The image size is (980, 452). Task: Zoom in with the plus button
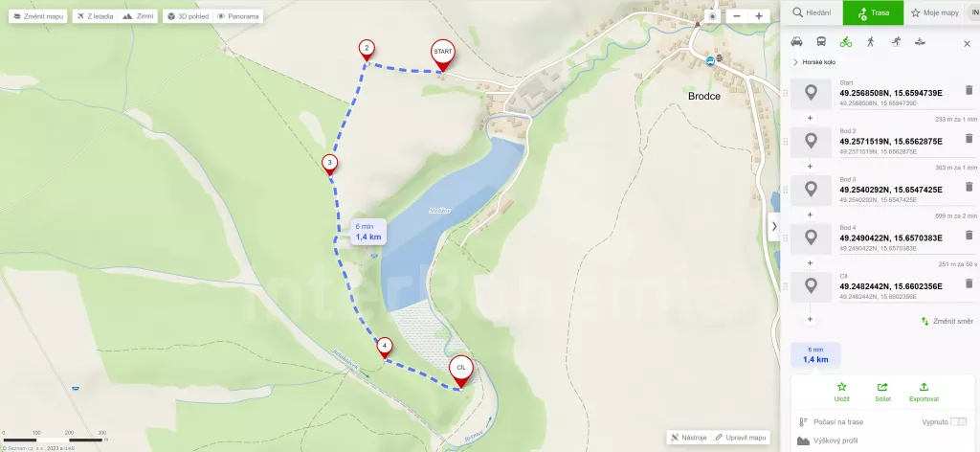pos(759,16)
